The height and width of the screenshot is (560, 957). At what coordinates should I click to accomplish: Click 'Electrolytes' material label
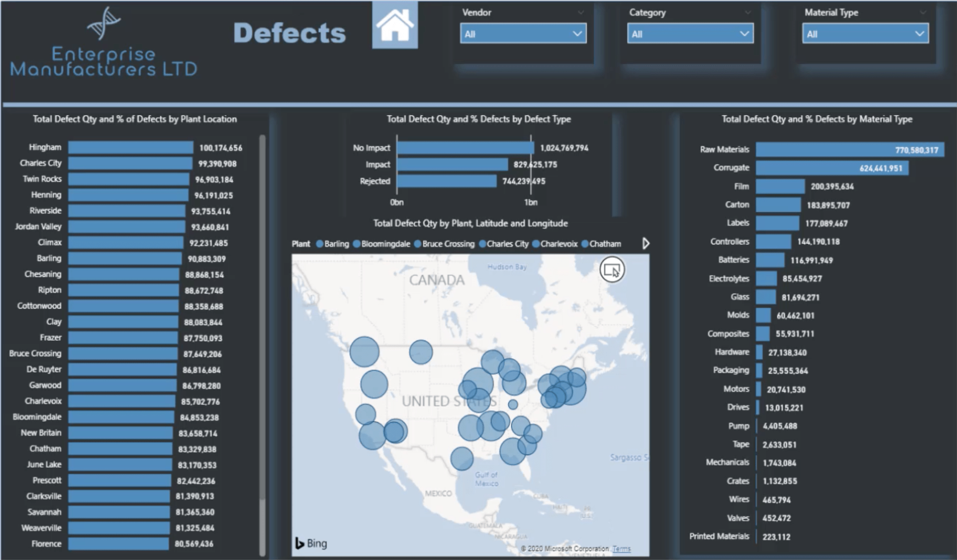point(729,279)
